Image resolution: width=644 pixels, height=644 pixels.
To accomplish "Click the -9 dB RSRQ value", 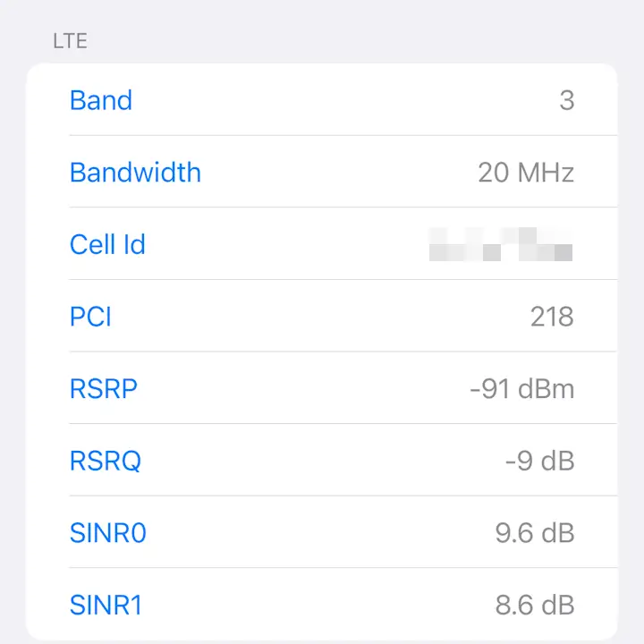I will tap(539, 462).
